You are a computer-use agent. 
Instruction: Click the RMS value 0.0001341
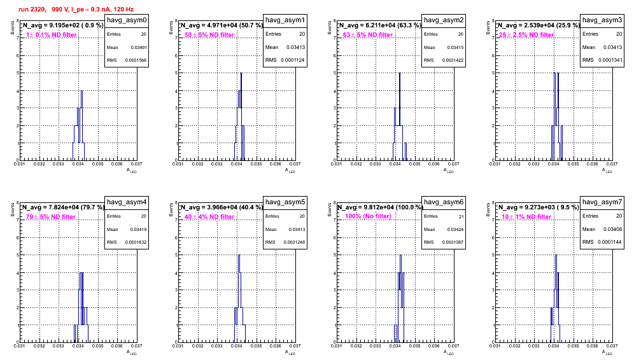pos(610,60)
